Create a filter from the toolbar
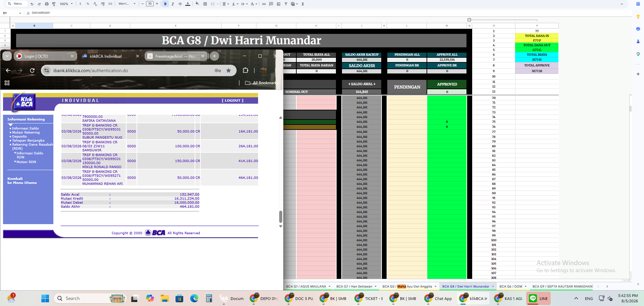 tap(286, 4)
